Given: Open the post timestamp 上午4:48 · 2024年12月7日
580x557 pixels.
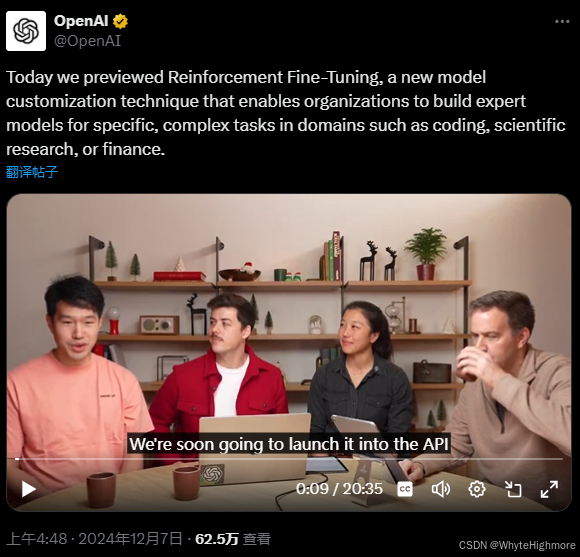Looking at the screenshot, I should (x=94, y=539).
